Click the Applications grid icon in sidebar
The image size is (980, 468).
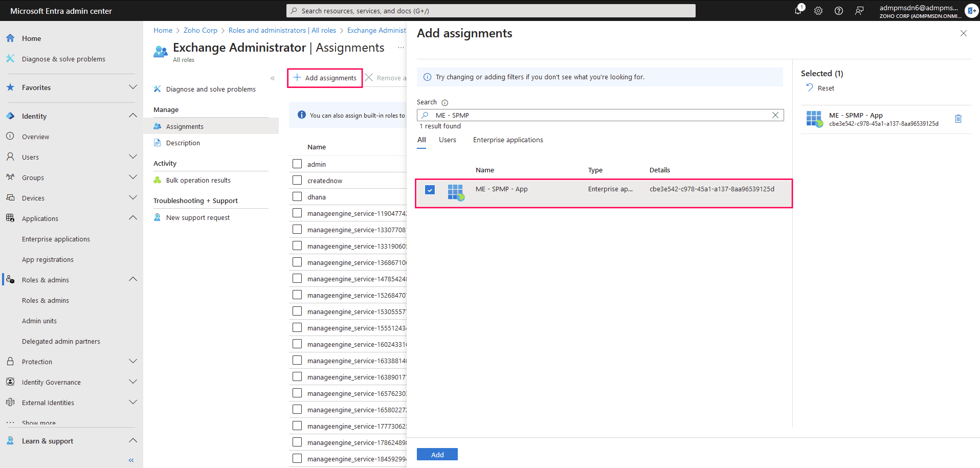[10, 218]
